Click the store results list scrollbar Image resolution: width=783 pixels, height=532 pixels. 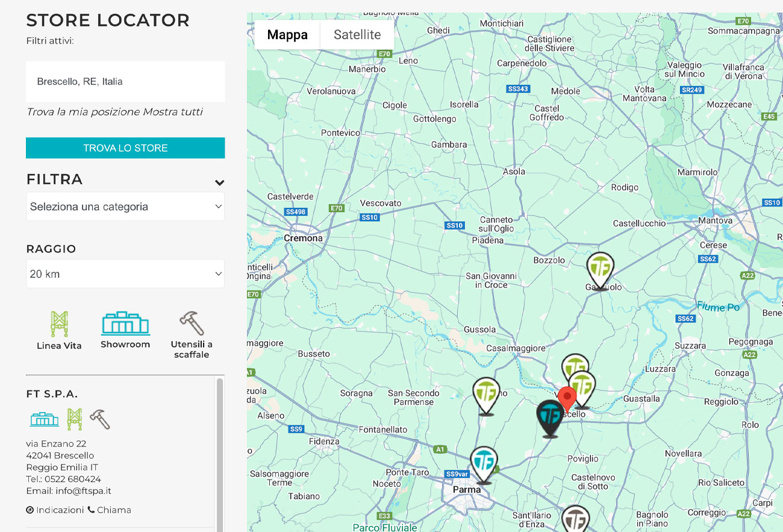click(220, 455)
